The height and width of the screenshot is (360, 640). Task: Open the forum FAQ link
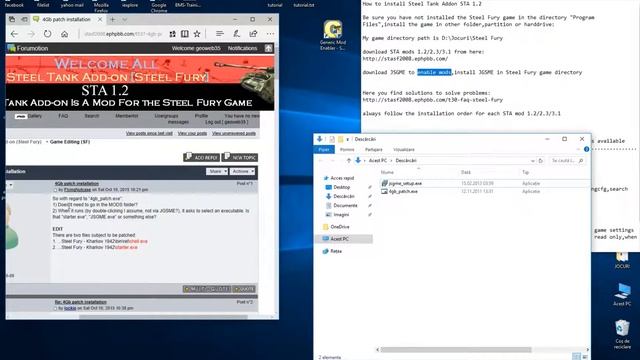tap(63, 116)
